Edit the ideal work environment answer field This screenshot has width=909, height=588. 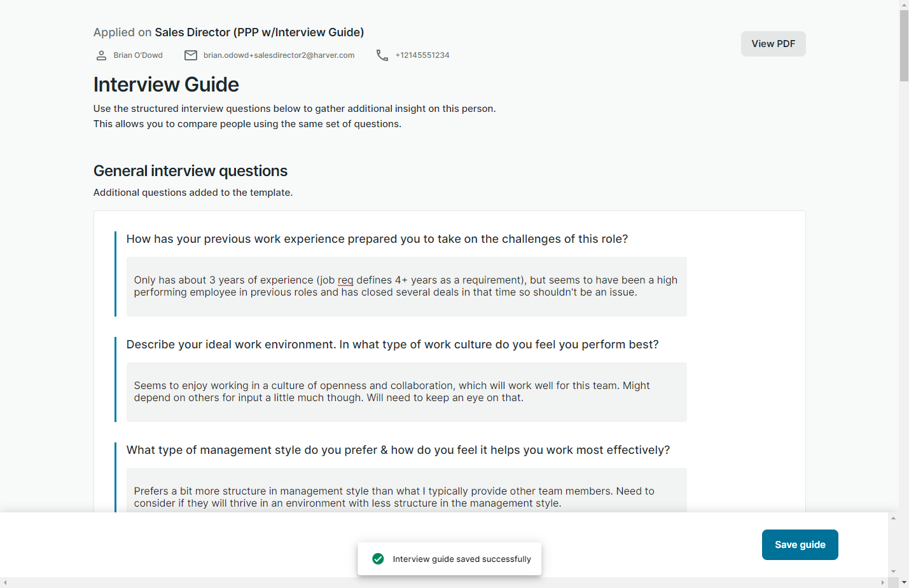point(406,392)
